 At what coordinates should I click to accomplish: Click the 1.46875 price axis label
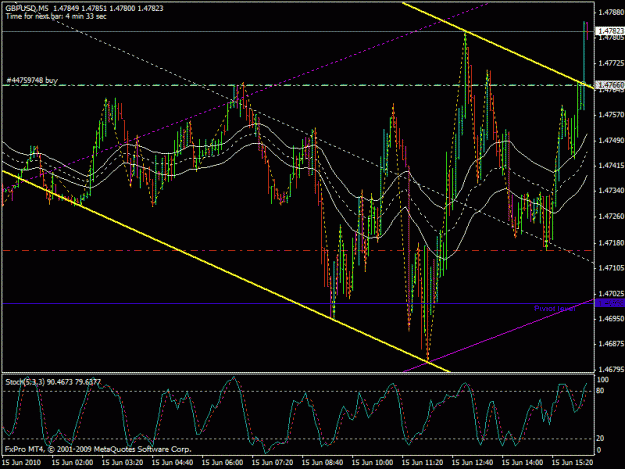(x=611, y=344)
